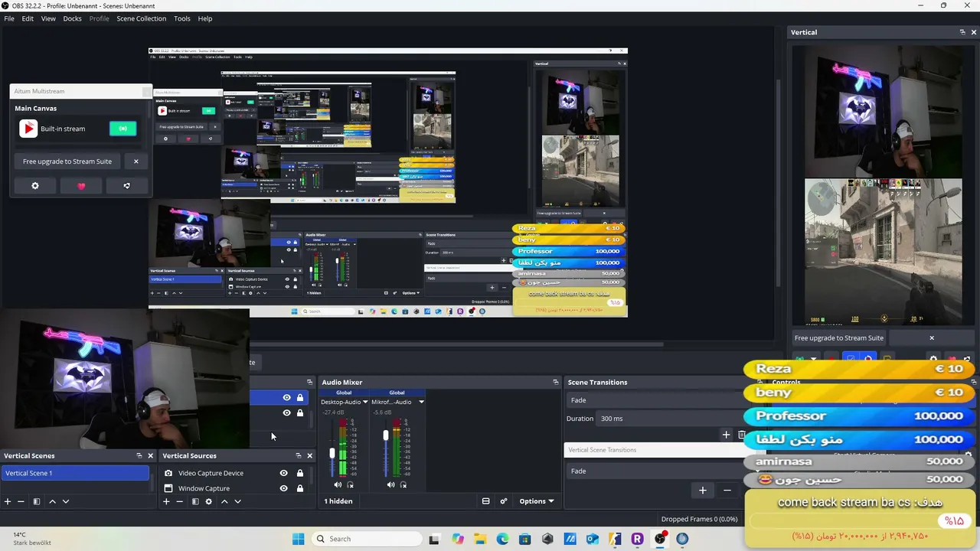This screenshot has height=551, width=980.
Task: Click the Aitum logo button in Multistream
Action: tap(127, 186)
